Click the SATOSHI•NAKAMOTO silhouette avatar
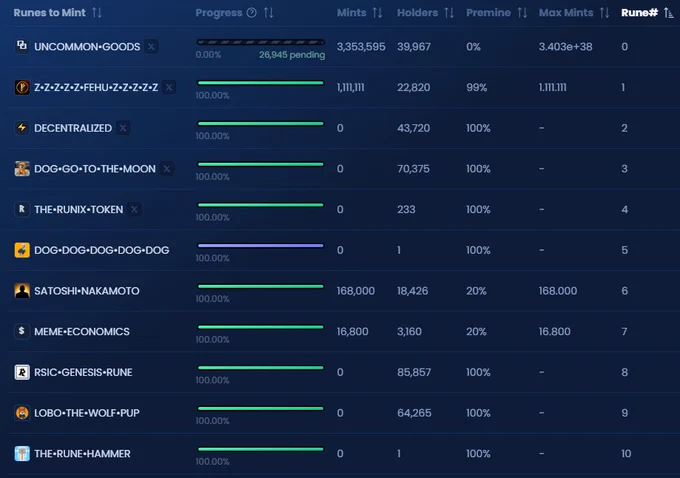Screen dimensions: 680x478 pos(22,291)
